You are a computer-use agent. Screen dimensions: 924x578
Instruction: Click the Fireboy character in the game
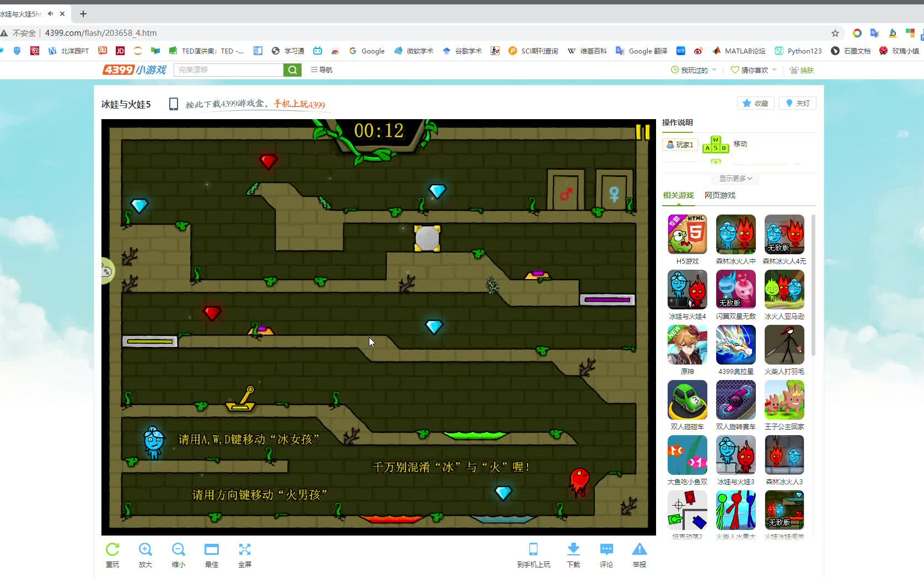[579, 481]
